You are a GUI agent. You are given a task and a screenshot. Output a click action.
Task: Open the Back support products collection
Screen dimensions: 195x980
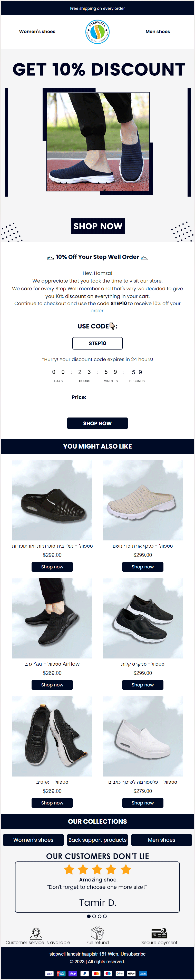click(97, 840)
